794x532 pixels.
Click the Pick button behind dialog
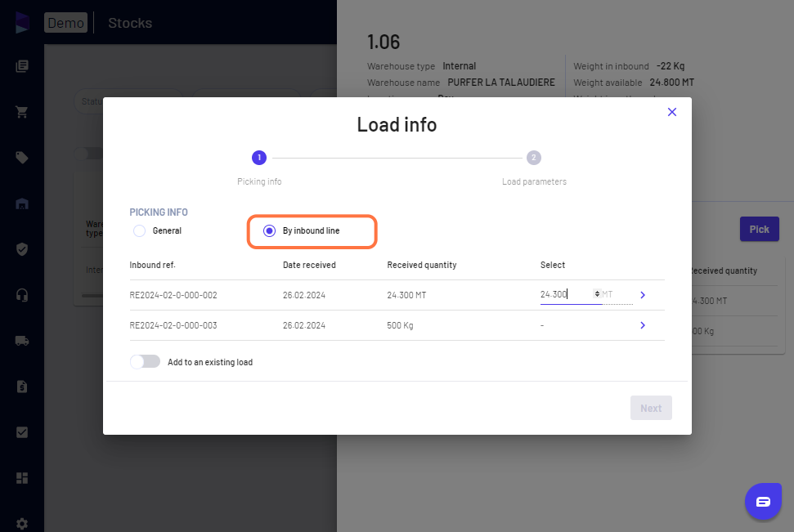click(x=759, y=230)
